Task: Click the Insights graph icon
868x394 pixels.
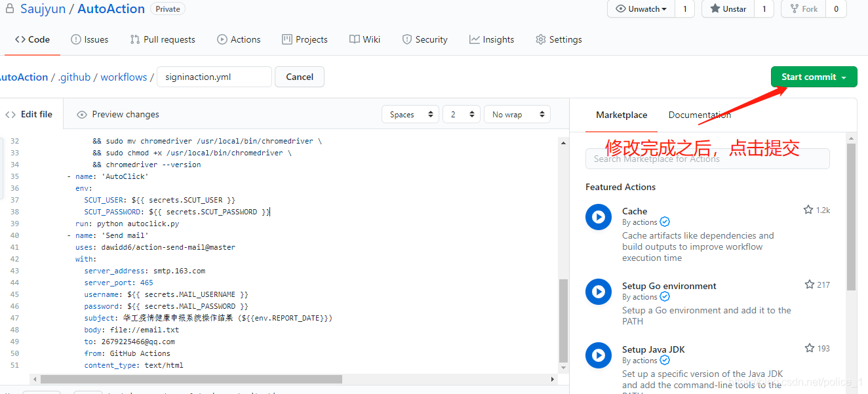Action: click(475, 39)
